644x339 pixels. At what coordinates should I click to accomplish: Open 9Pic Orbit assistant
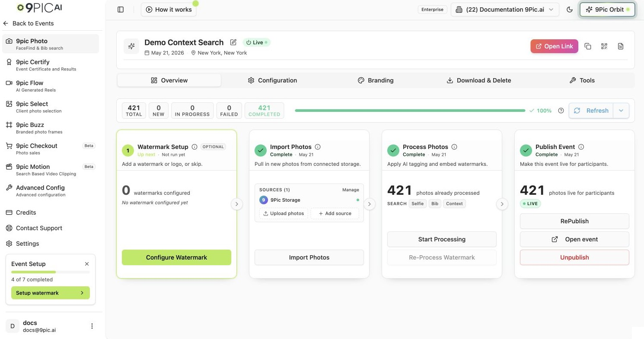[x=607, y=10]
